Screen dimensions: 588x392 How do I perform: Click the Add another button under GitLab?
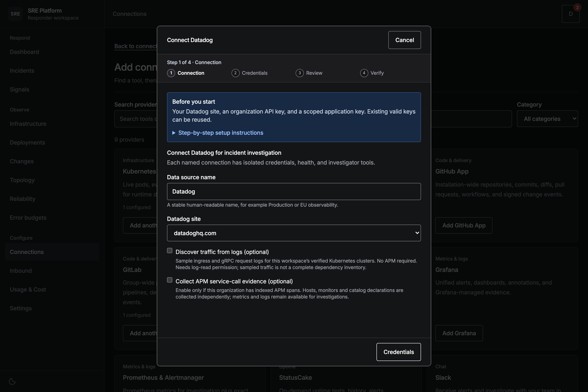tap(140, 333)
